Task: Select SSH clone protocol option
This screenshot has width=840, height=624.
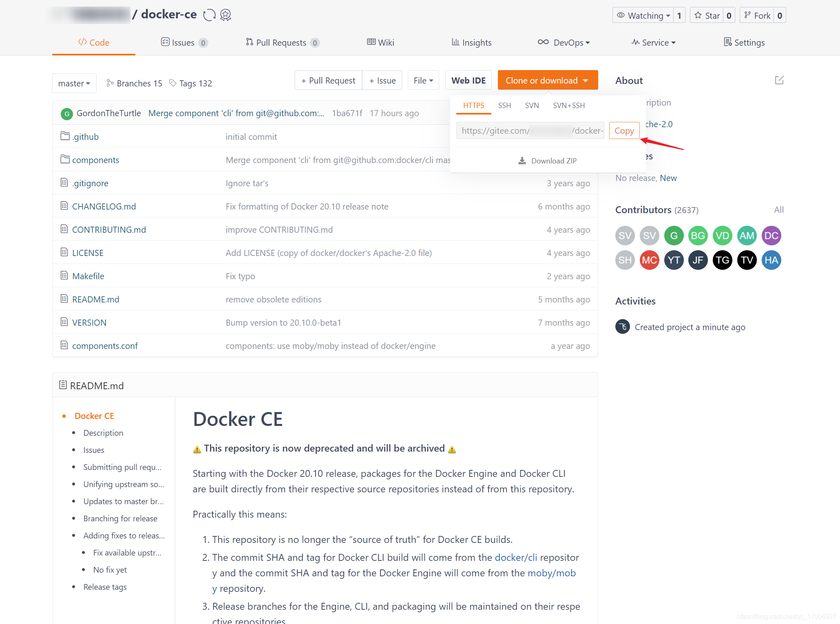Action: (x=504, y=106)
